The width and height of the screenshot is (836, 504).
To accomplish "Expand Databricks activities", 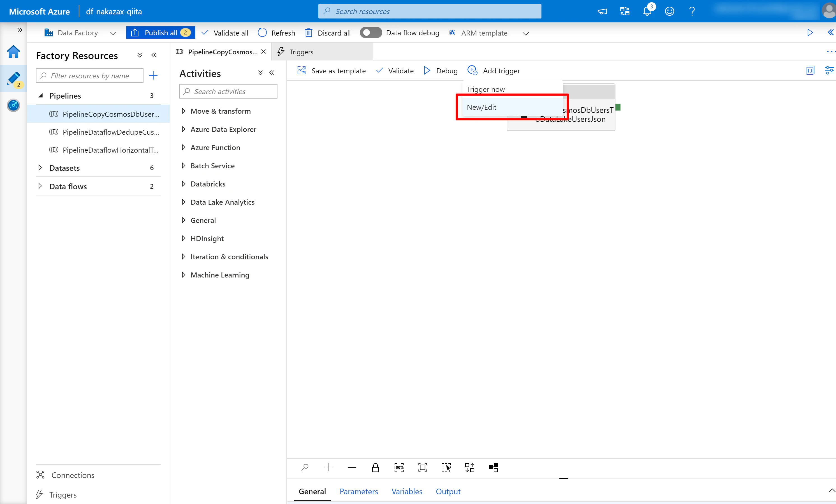I will coord(184,184).
